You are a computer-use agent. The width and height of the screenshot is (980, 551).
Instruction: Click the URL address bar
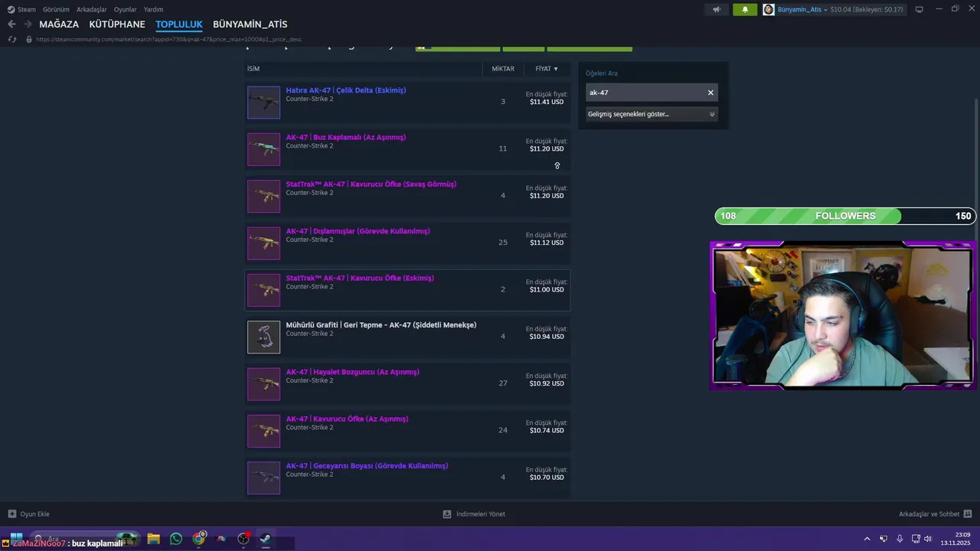168,39
